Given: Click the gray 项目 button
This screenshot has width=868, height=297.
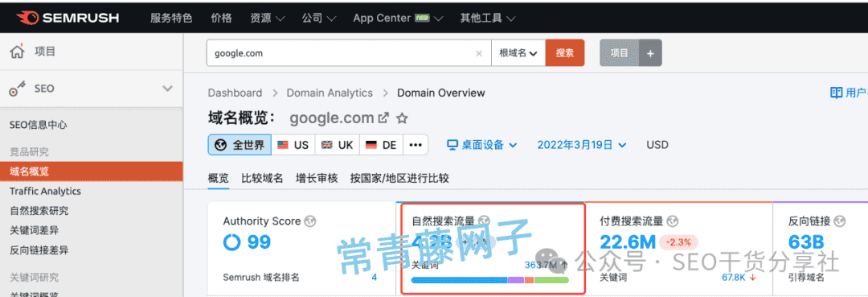Looking at the screenshot, I should pos(620,53).
